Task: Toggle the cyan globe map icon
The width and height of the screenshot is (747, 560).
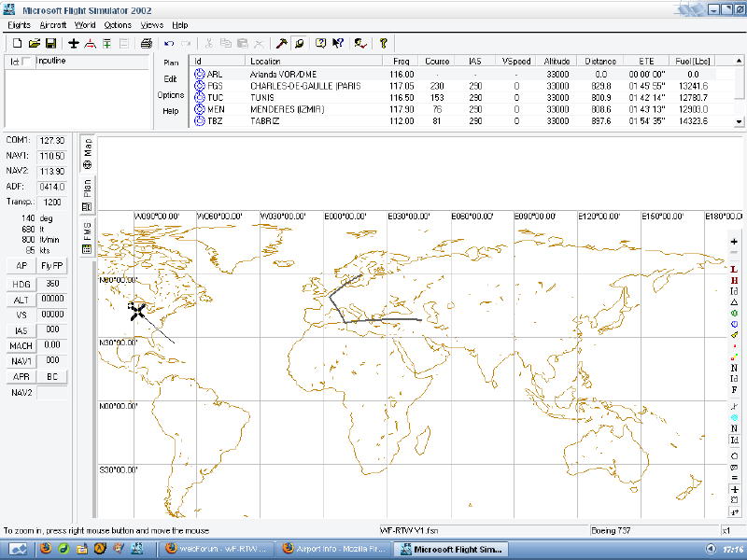Action: click(734, 417)
